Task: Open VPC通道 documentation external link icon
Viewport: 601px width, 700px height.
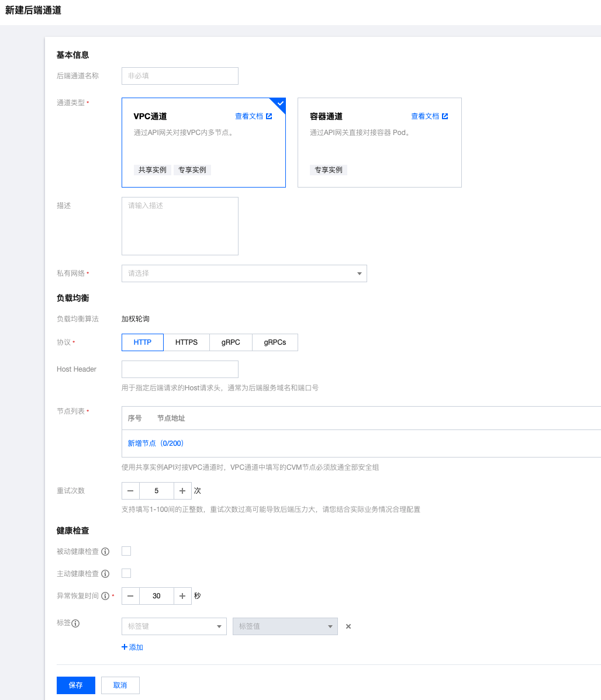Action: coord(269,116)
